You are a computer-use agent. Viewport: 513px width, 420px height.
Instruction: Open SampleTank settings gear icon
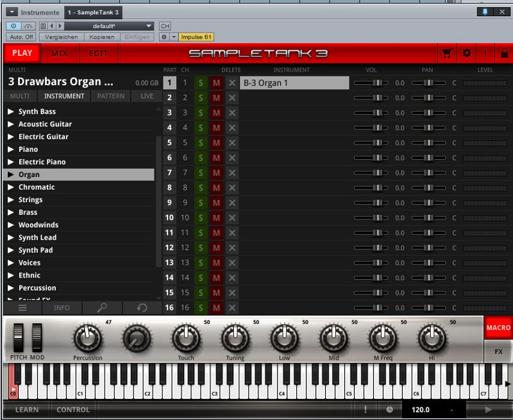tap(467, 53)
